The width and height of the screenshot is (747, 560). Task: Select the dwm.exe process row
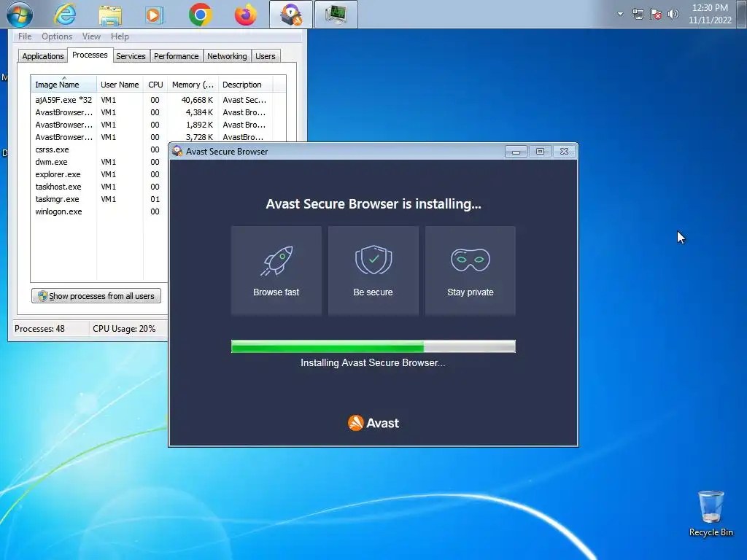[x=99, y=162]
